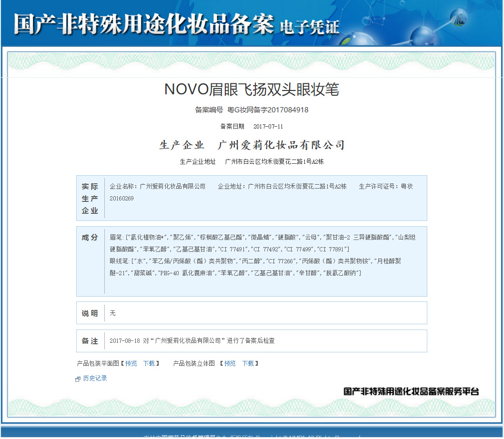504x439 pixels.
Task: Click the 眼线笔 ingredient list line
Action: [255, 267]
